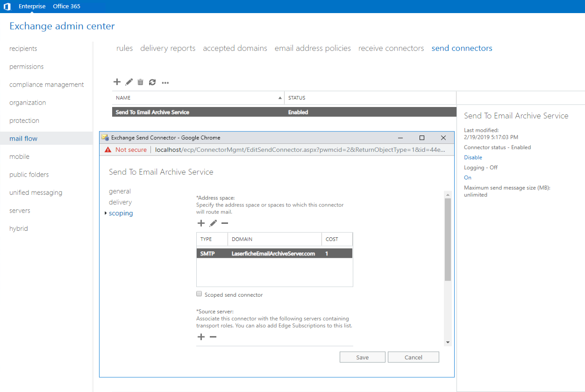585x392 pixels.
Task: Click the STATUS column header
Action: click(x=297, y=98)
